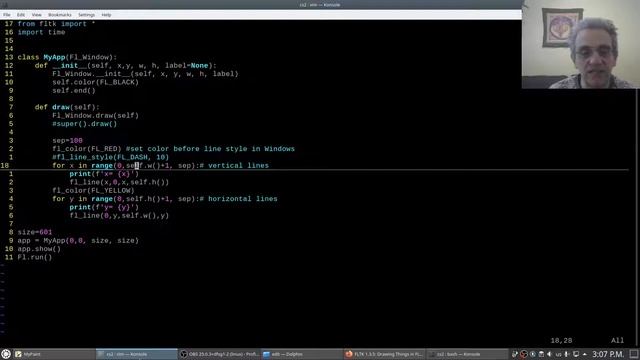Click the '#fl_line_style(FL_DASH, 10)' line
The image size is (640, 360).
tap(110, 157)
